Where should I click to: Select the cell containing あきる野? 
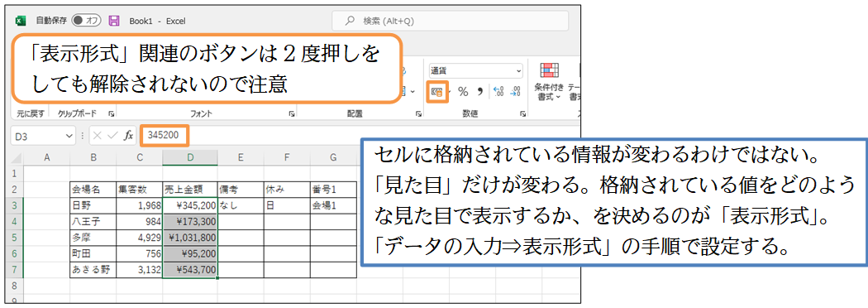pyautogui.click(x=93, y=269)
